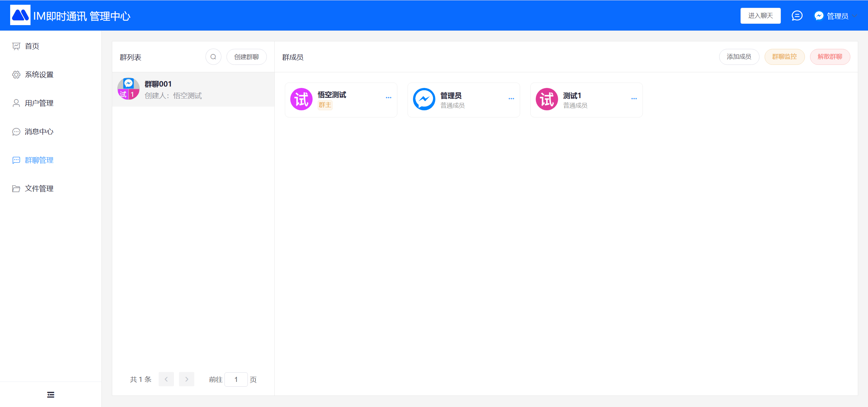Click the page number input field
Image resolution: width=868 pixels, height=407 pixels.
tap(236, 379)
